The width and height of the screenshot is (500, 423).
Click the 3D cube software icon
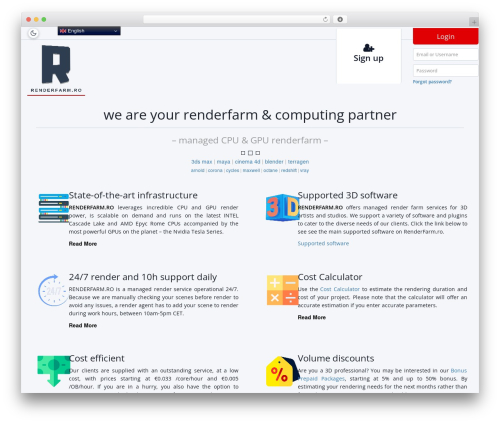[282, 207]
